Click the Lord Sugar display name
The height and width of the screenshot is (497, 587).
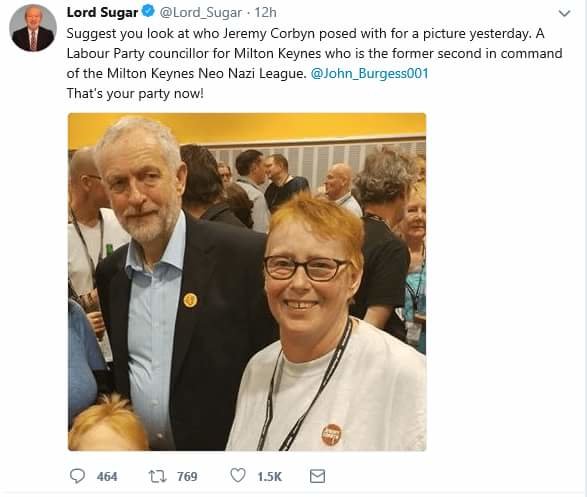pyautogui.click(x=102, y=12)
